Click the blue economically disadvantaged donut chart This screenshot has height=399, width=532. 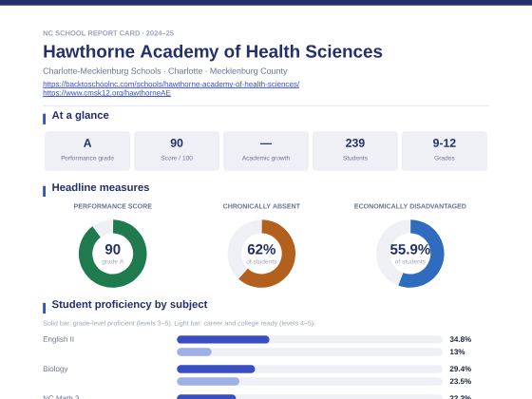pyautogui.click(x=409, y=254)
